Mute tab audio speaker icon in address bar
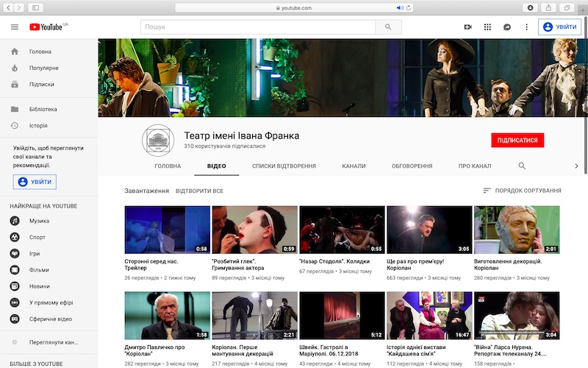 (400, 7)
